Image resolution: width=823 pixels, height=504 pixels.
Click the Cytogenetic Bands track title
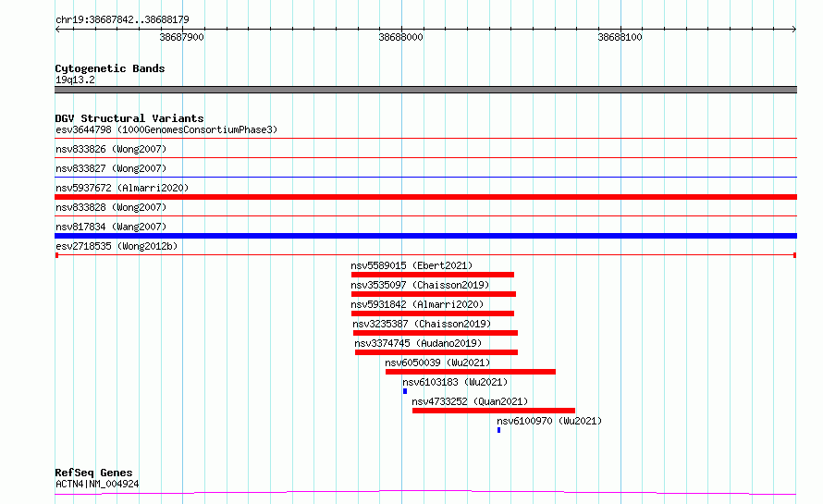(110, 68)
